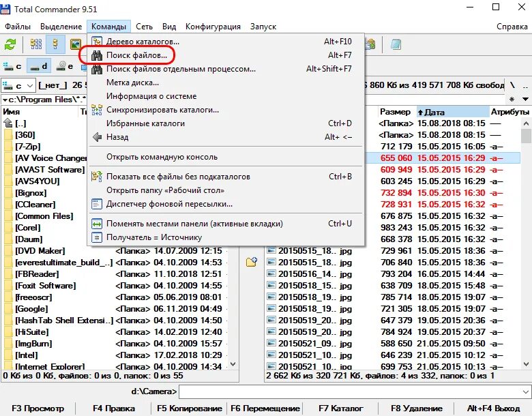This screenshot has width=532, height=416.
Task: Choose Синхронизировать каталоги... entry
Action: pyautogui.click(x=226, y=110)
